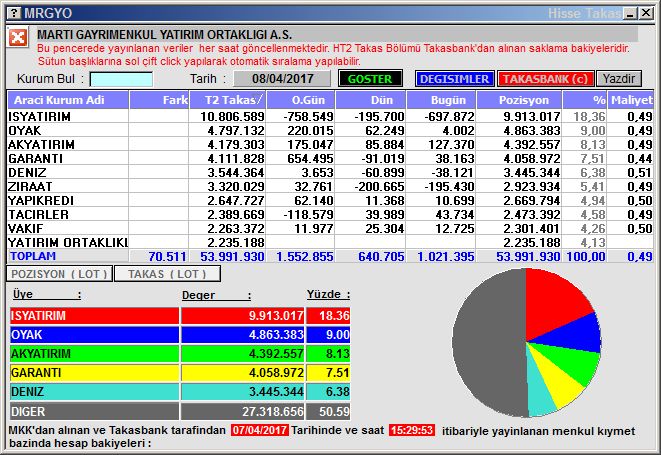Open the DEGISIMLER button
The height and width of the screenshot is (455, 661).
(454, 79)
